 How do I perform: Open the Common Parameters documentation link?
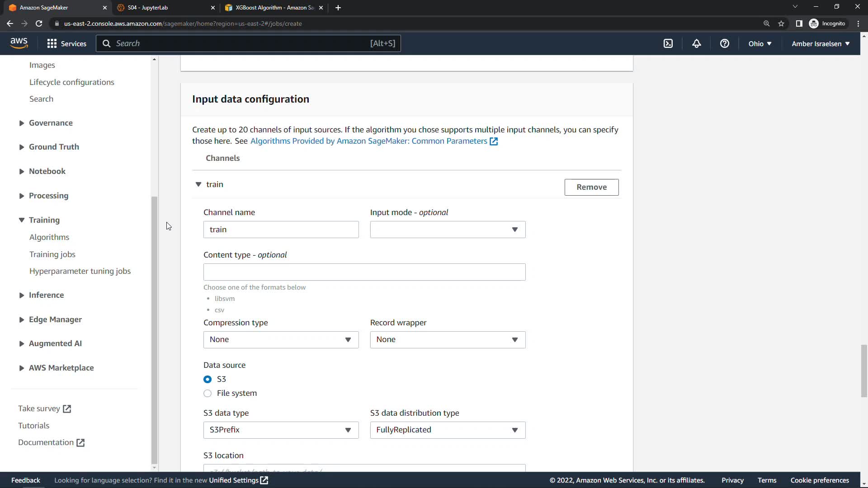369,141
